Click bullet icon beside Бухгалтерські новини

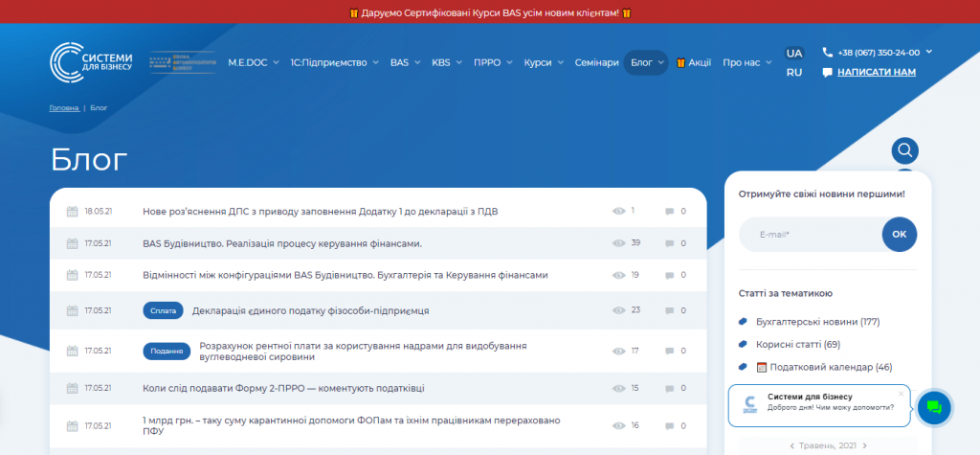point(743,321)
